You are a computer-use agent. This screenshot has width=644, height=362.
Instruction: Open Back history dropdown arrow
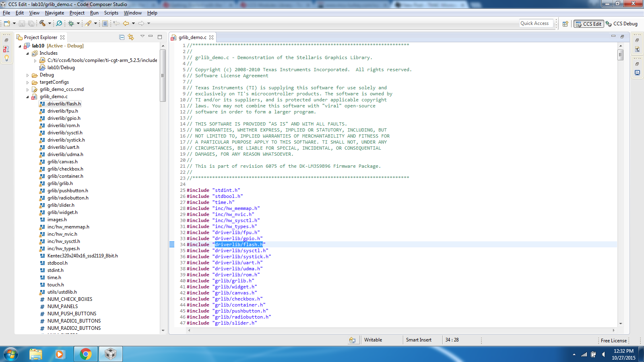pos(133,23)
